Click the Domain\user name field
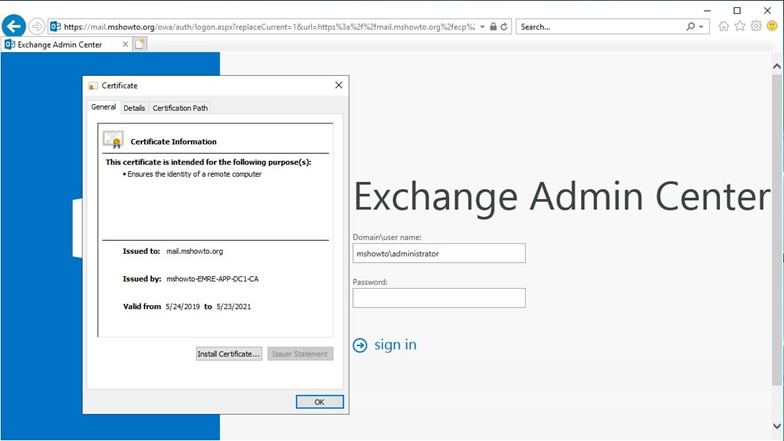 439,253
